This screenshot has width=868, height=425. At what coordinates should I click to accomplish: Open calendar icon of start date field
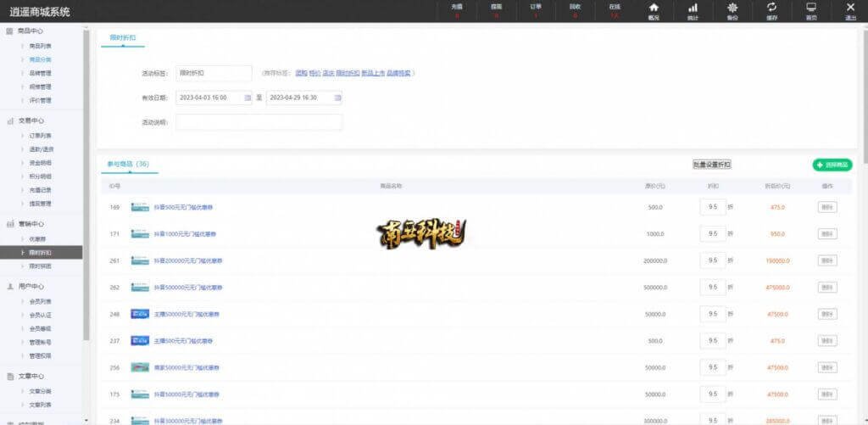tap(248, 98)
